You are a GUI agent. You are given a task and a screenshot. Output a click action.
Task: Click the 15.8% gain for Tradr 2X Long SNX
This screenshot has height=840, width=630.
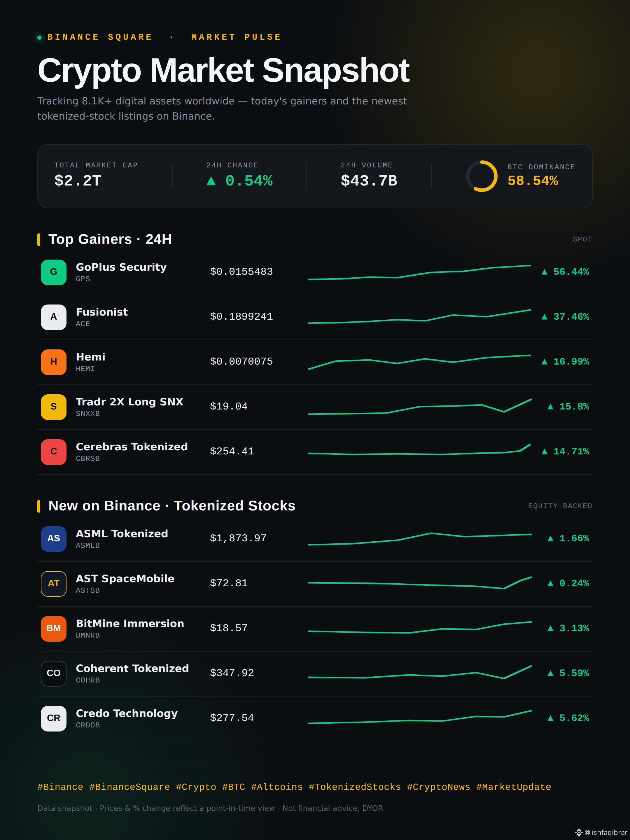tap(568, 407)
